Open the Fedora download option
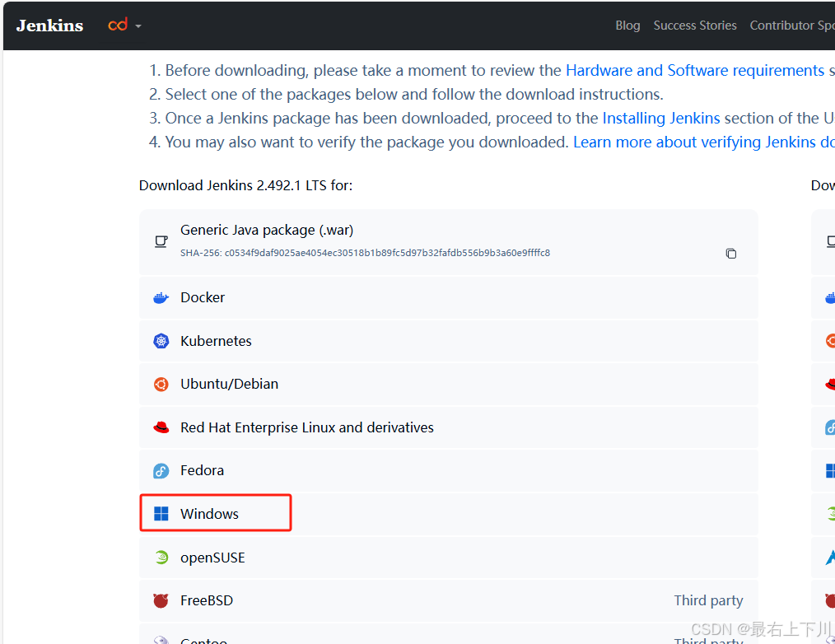Screen dimensions: 835x644 pos(449,470)
